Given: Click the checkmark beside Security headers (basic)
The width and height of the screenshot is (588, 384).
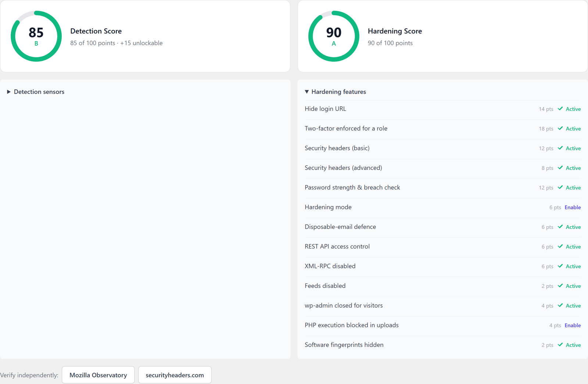Looking at the screenshot, I should [560, 148].
